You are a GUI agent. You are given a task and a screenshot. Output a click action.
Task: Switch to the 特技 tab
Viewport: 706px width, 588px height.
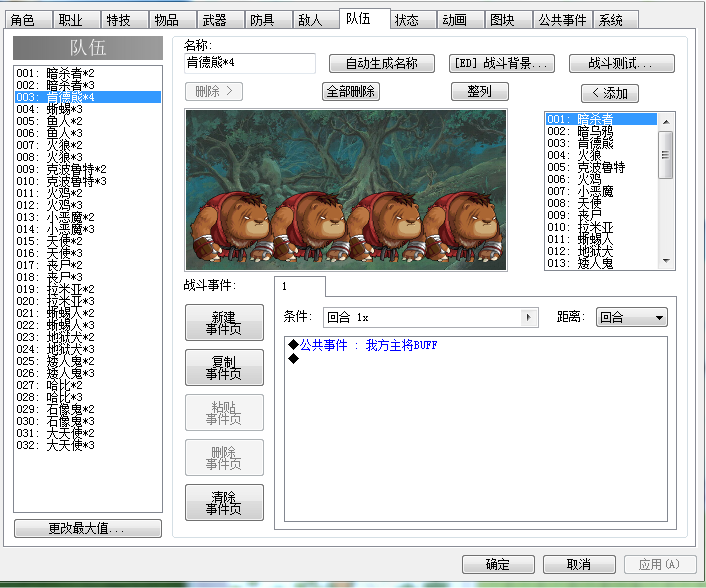[x=125, y=20]
